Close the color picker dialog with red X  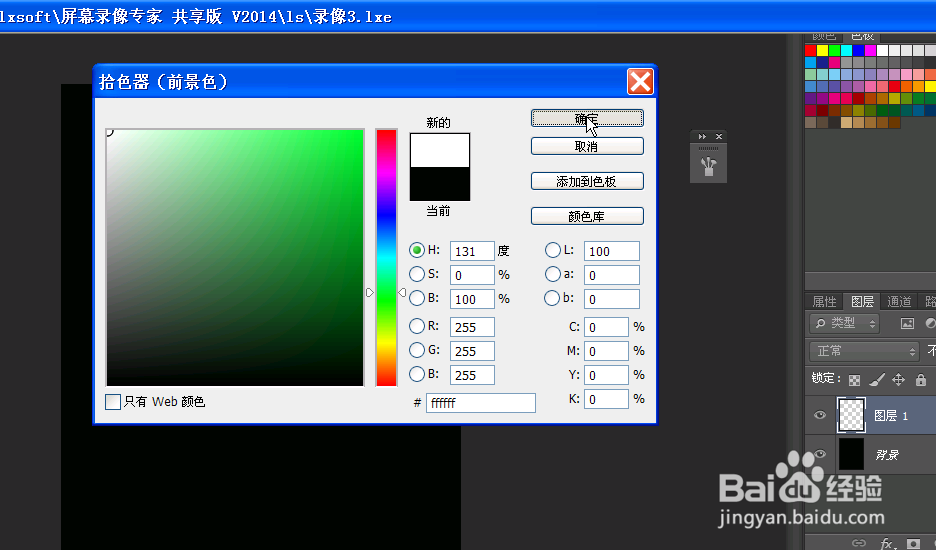point(640,82)
